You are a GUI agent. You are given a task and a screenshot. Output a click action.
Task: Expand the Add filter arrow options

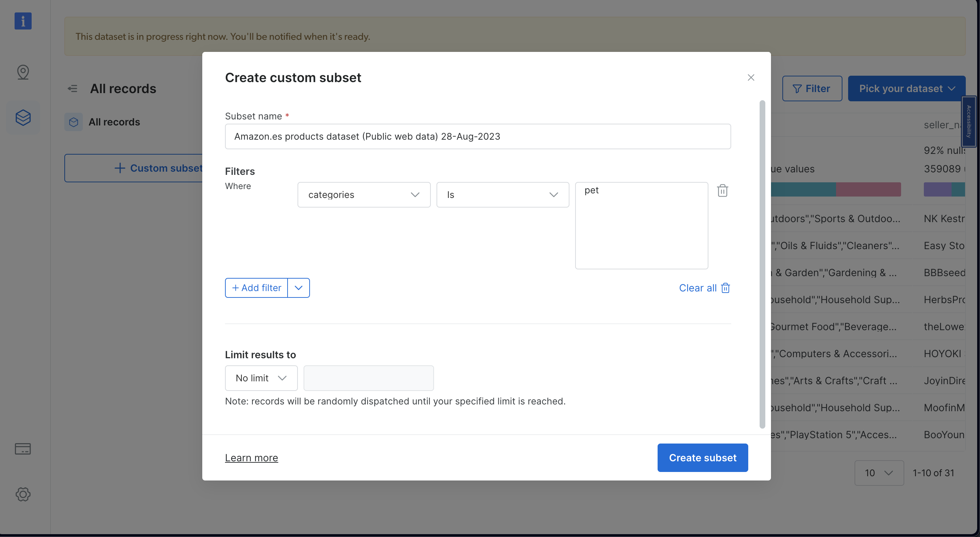coord(299,288)
